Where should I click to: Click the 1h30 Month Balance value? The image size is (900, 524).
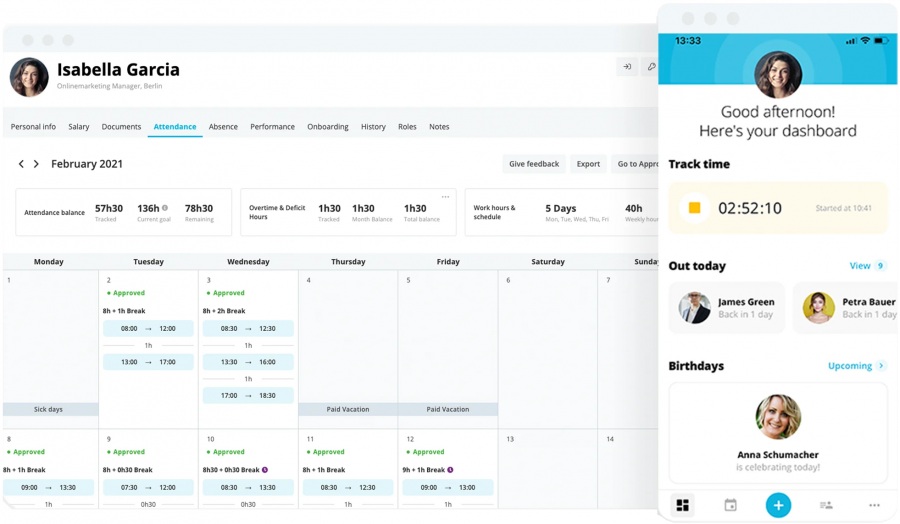[363, 208]
